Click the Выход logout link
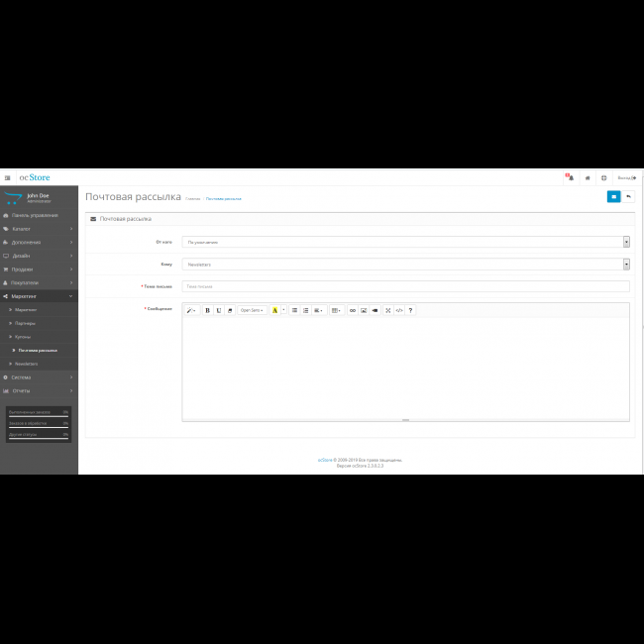This screenshot has width=644, height=644. [x=625, y=178]
